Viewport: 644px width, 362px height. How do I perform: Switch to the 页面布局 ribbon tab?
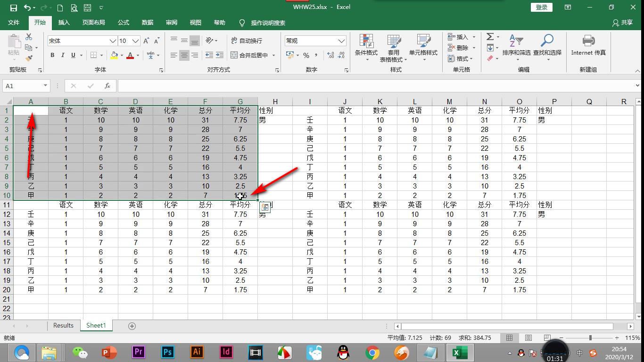[x=93, y=23]
